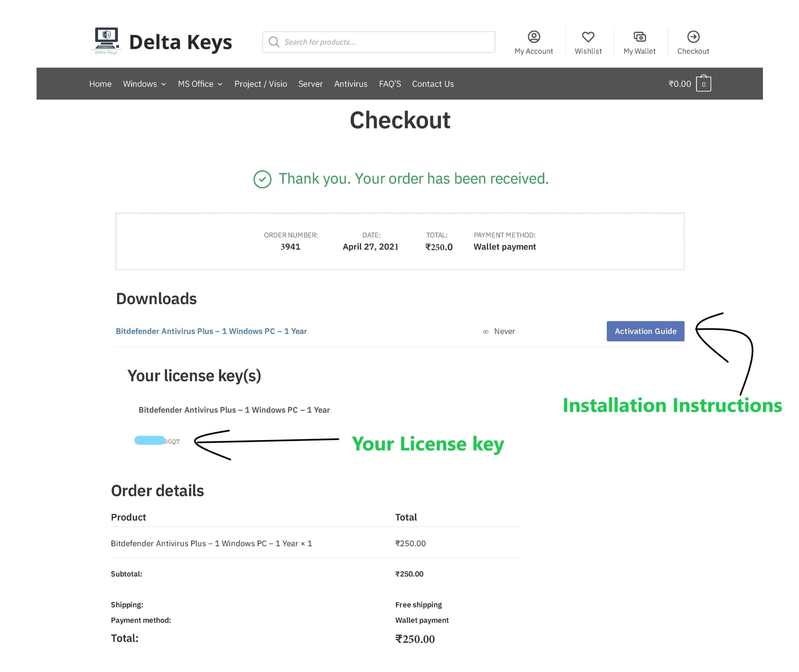Click the Delta Keys logo image

pyautogui.click(x=106, y=41)
